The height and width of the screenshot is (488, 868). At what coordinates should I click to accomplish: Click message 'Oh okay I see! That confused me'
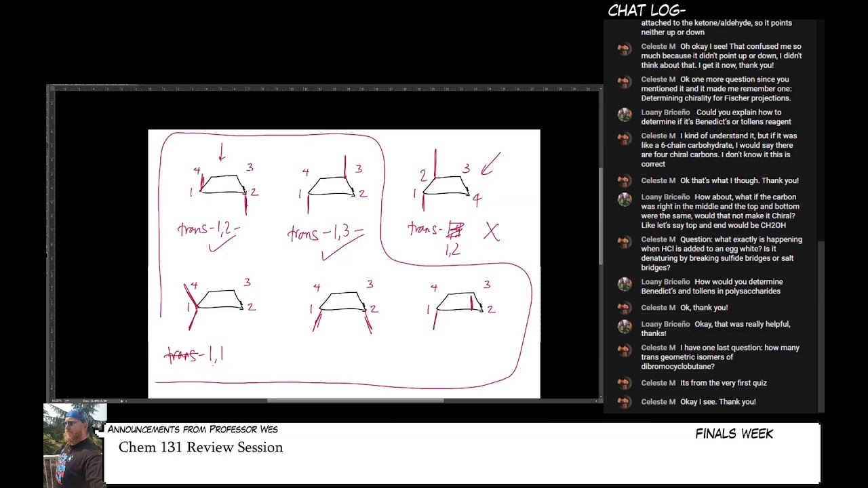point(722,56)
